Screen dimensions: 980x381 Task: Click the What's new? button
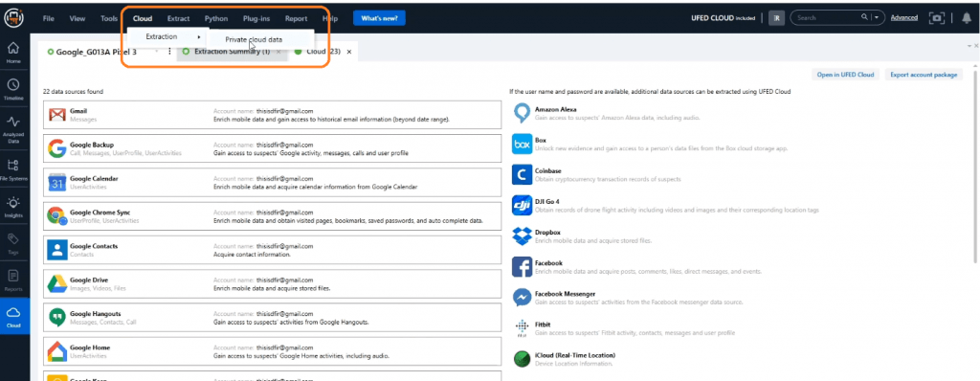[x=379, y=19]
